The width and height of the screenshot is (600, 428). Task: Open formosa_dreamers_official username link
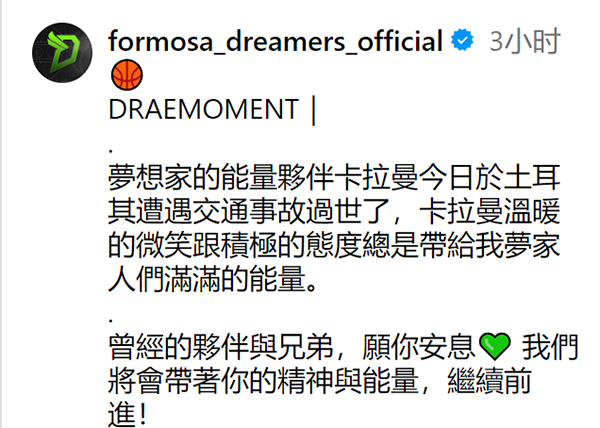point(276,41)
